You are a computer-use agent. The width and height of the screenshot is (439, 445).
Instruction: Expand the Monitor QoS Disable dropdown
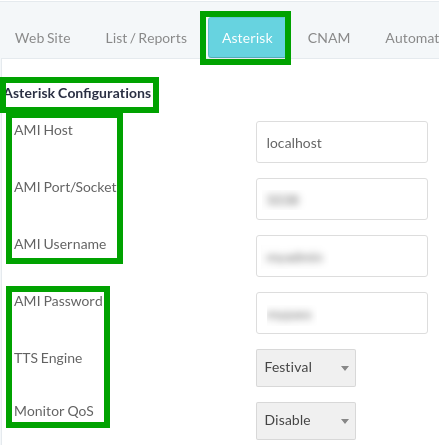click(x=306, y=421)
